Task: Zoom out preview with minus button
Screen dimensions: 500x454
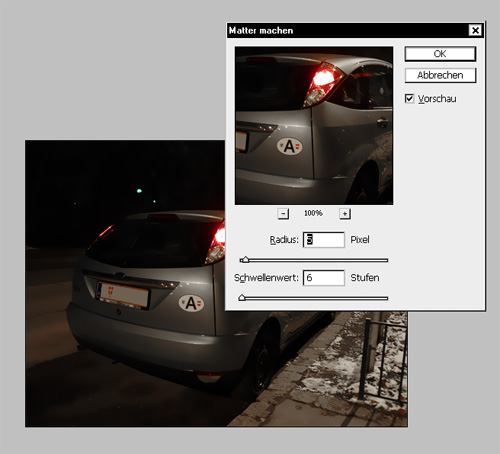Action: pyautogui.click(x=283, y=214)
